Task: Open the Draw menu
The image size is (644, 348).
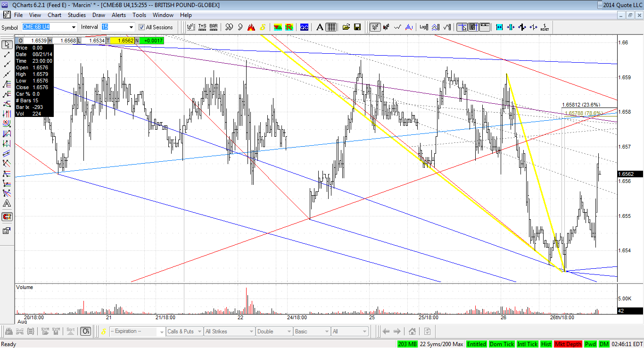Action: point(99,15)
